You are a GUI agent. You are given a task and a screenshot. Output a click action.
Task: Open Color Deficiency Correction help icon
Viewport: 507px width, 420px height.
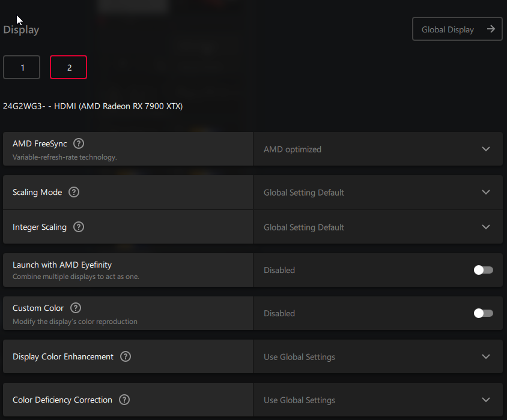click(x=124, y=400)
